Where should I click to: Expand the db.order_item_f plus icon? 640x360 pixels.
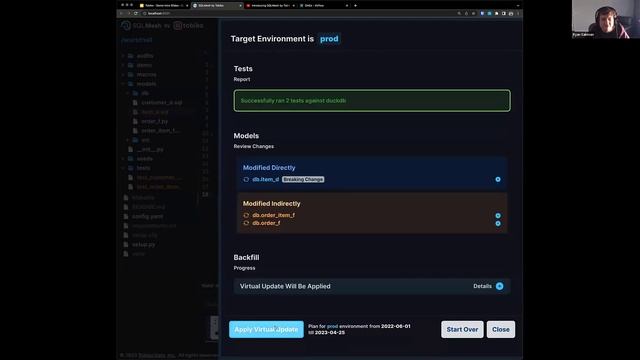pyautogui.click(x=498, y=215)
